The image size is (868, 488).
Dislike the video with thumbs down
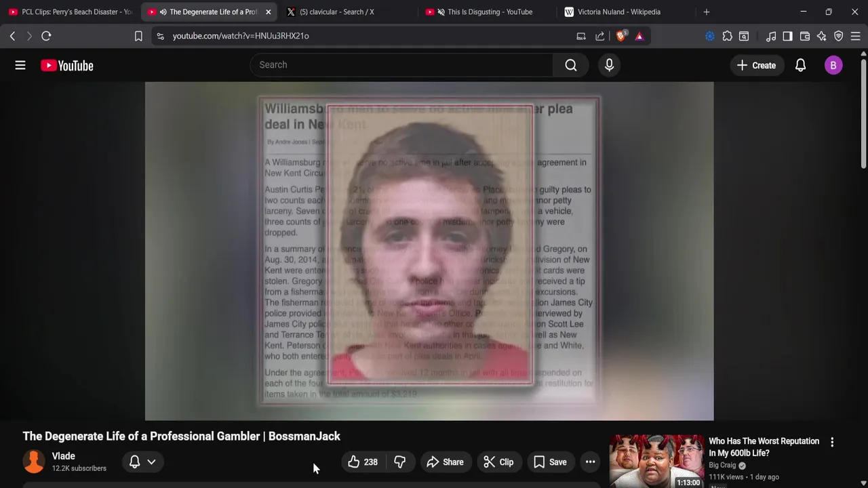coord(400,462)
